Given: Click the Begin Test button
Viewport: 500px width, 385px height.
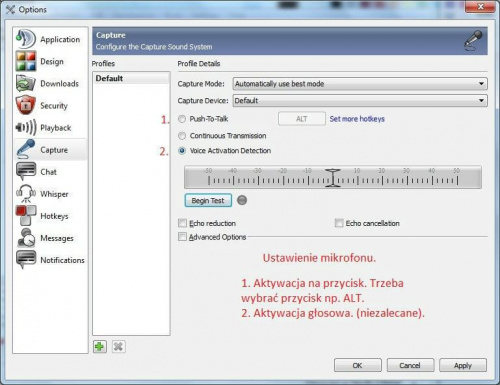Looking at the screenshot, I should [x=208, y=201].
